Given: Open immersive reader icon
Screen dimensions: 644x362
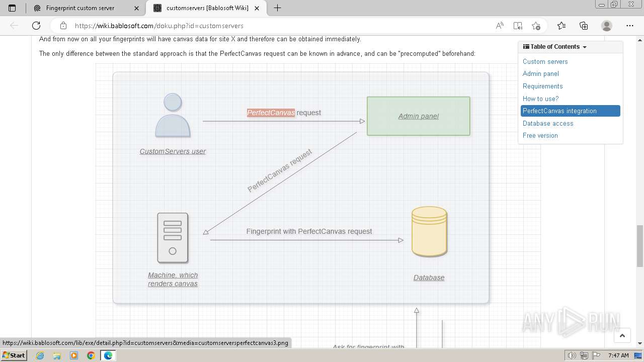Looking at the screenshot, I should click(x=518, y=26).
